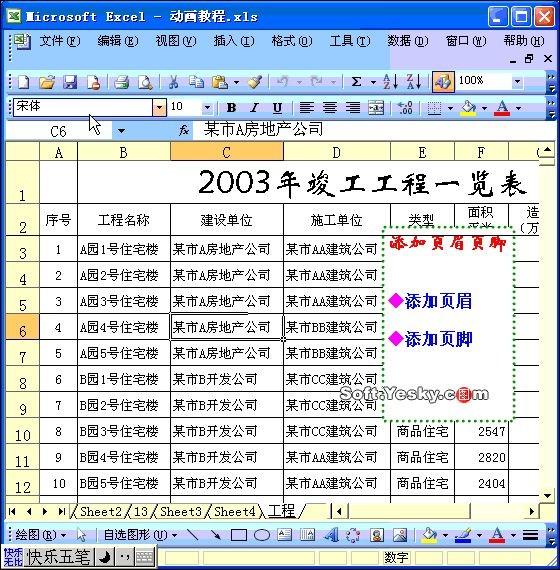This screenshot has width=560, height=570.
Task: Click the last sheet tab navigation arrow
Action: (x=61, y=511)
